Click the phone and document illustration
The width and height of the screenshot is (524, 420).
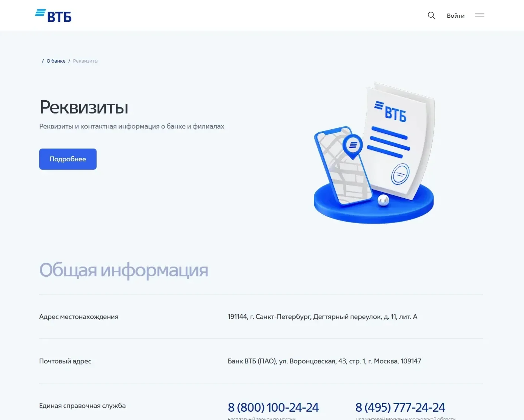[374, 153]
